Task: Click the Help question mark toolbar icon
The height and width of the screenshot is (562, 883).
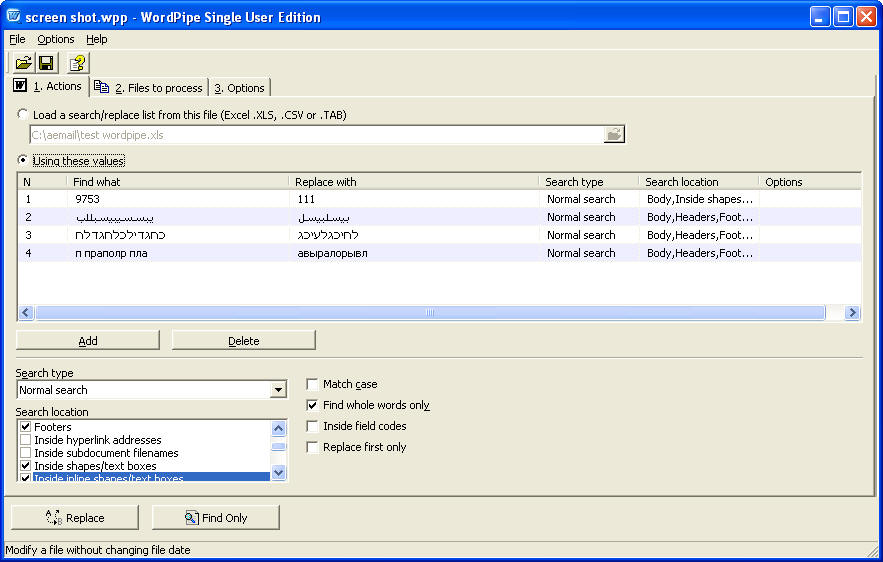Action: pos(78,63)
